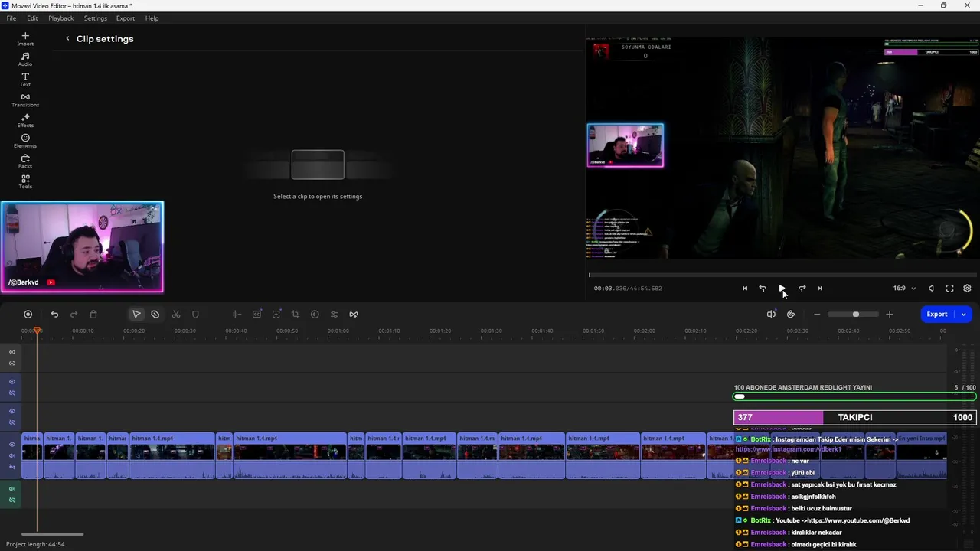
Task: Open the Crop tool
Action: (296, 315)
